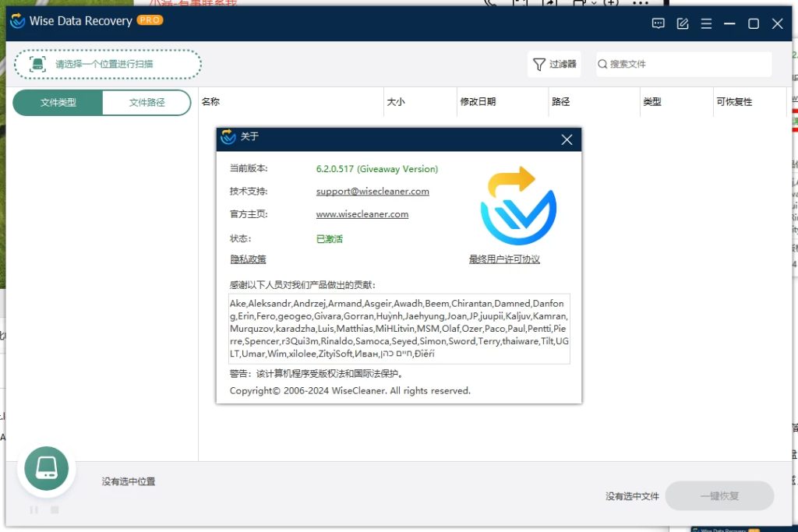Click the 一键恢复 recover button

[x=719, y=496]
